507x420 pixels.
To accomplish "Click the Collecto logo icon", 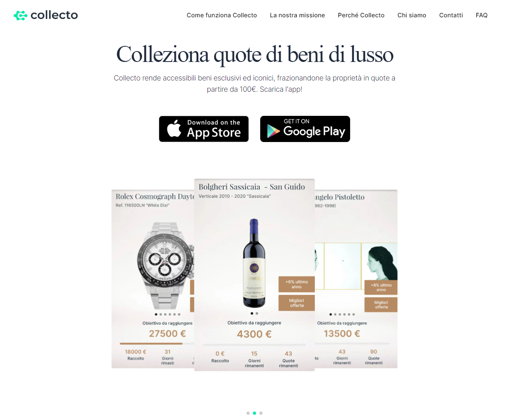I will (x=20, y=15).
